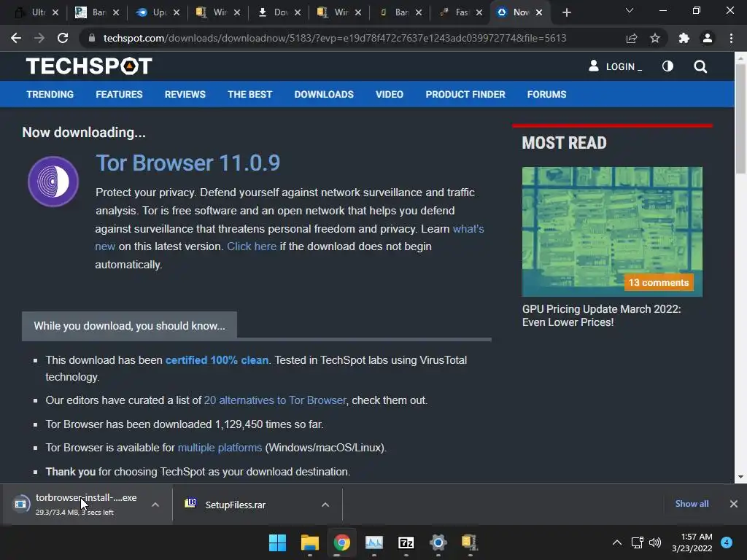Open the settings gear app in taskbar
Image resolution: width=747 pixels, height=560 pixels.
tap(438, 542)
